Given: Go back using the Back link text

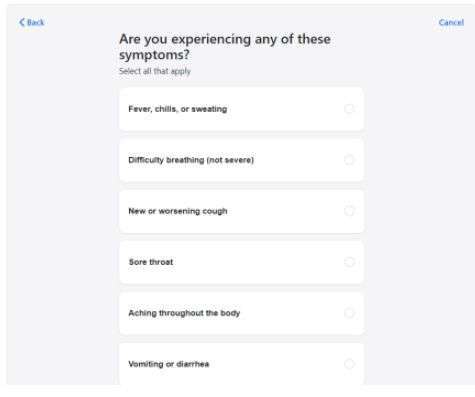Looking at the screenshot, I should click(x=35, y=22).
